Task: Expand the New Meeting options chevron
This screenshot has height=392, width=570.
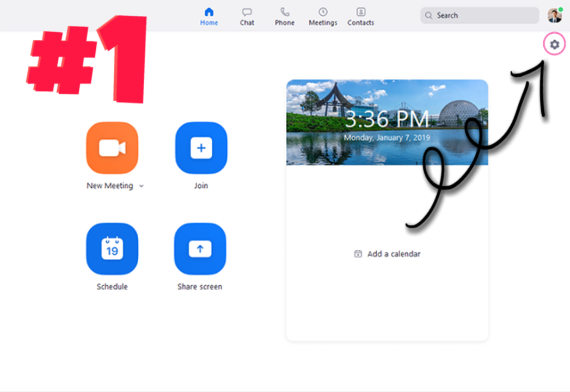Action: (x=141, y=186)
